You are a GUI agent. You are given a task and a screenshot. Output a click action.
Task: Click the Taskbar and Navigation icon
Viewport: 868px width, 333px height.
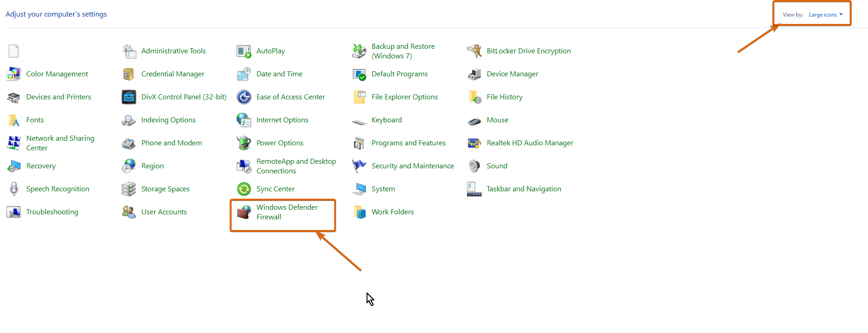tap(474, 189)
